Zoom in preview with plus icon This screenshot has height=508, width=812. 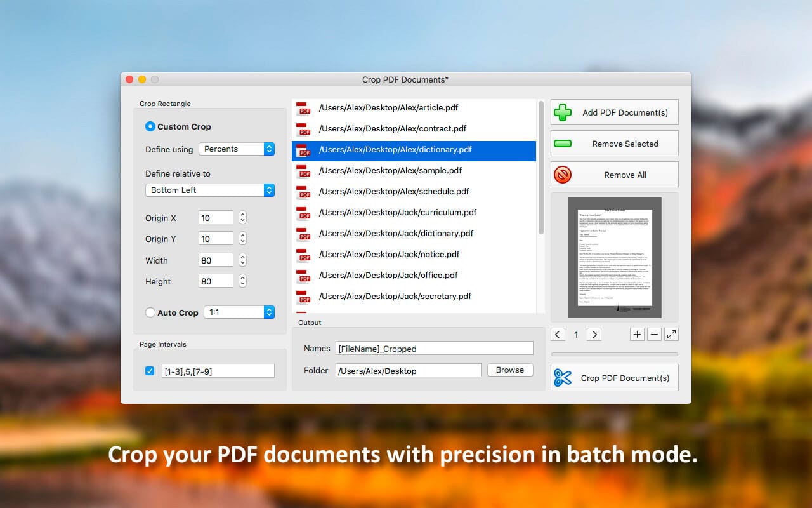(637, 334)
